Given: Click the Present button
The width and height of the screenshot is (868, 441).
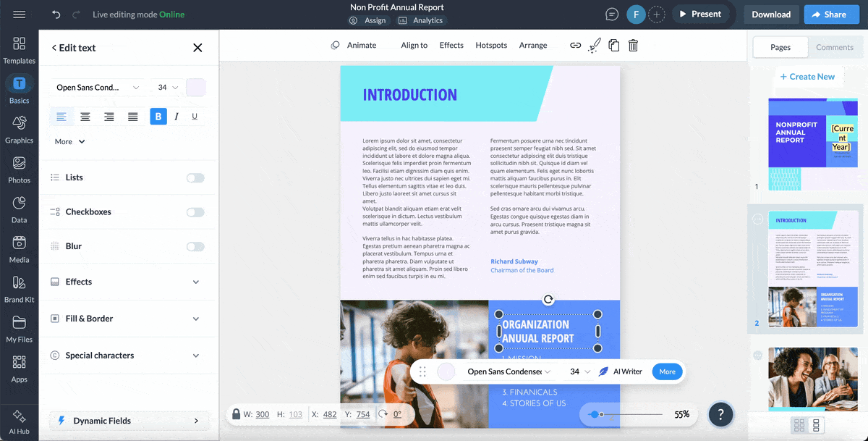Looking at the screenshot, I should click(x=701, y=14).
